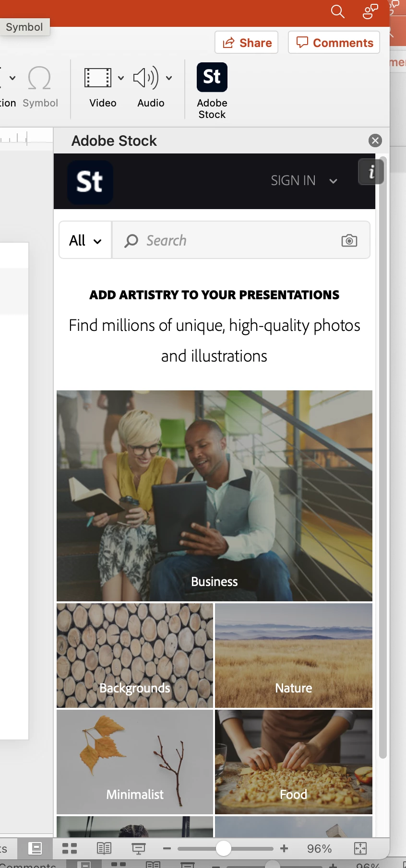Click the ADD ARTISTRY TO YOUR PRESENTATIONS heading

(x=215, y=295)
